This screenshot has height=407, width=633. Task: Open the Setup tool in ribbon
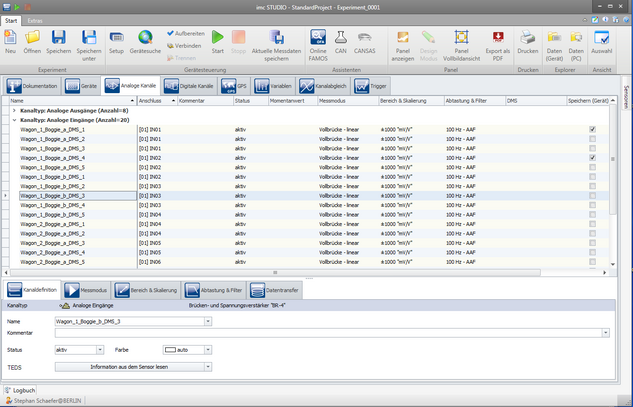[x=116, y=39]
